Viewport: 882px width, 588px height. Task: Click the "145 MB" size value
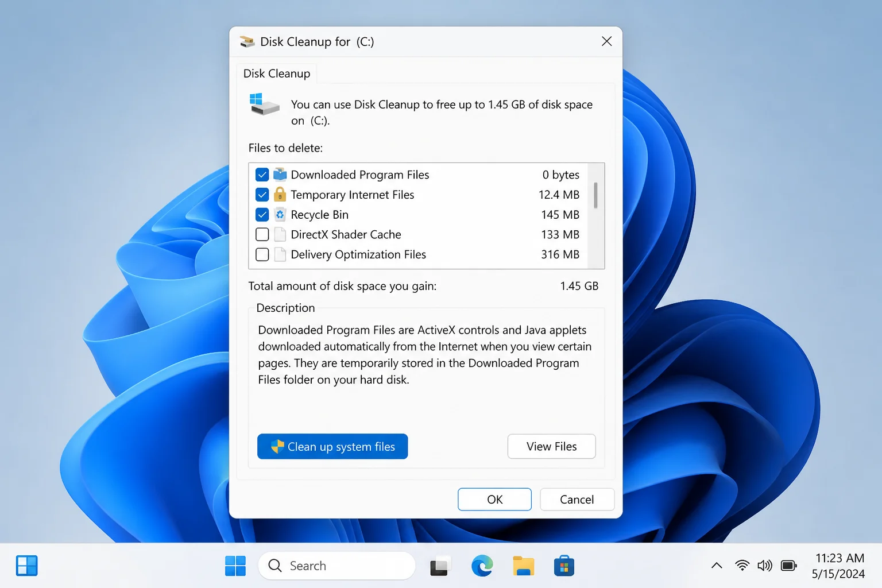(x=560, y=215)
